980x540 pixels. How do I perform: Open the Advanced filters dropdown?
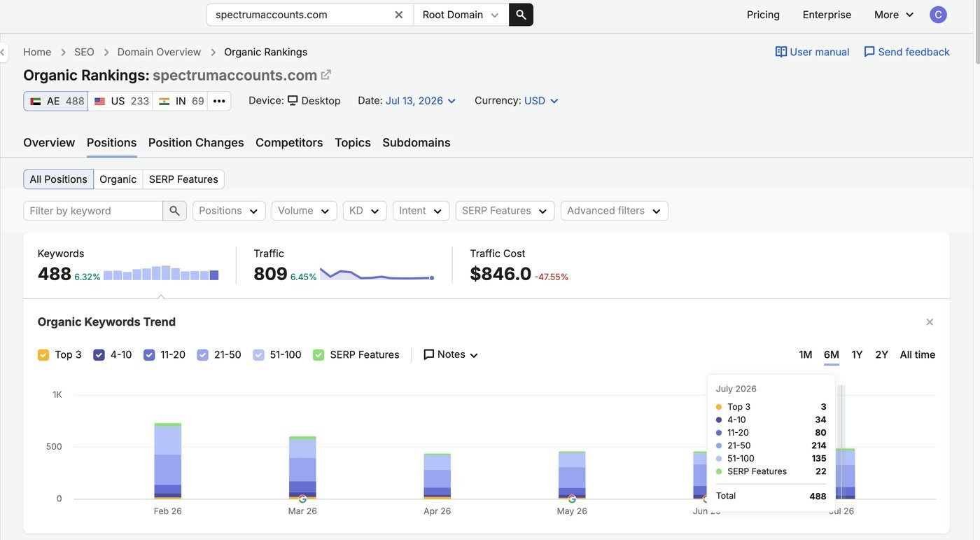[x=614, y=211]
